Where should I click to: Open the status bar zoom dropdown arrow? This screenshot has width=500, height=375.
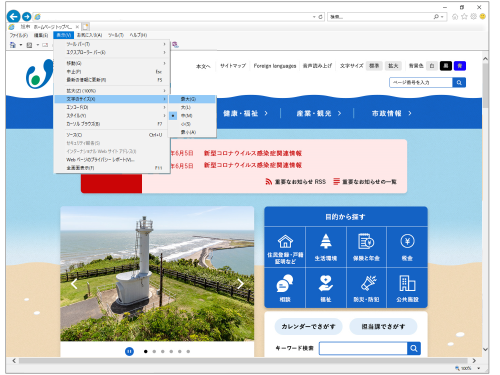click(x=479, y=368)
